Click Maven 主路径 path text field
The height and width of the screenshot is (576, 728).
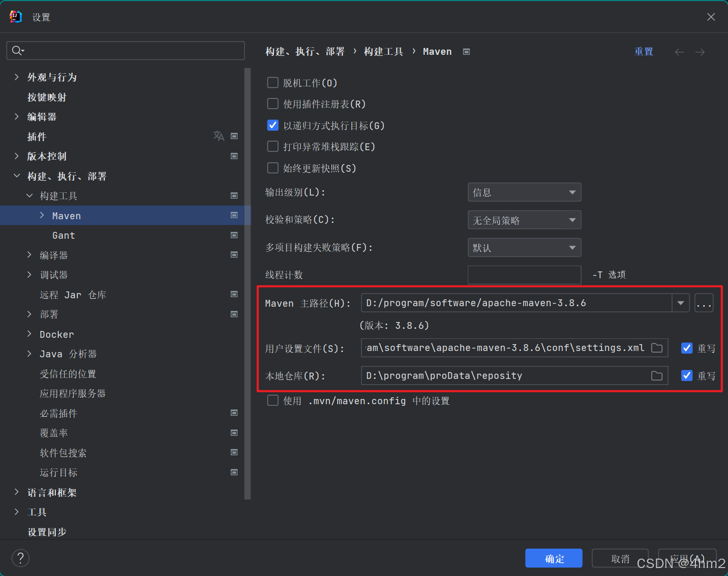click(516, 303)
